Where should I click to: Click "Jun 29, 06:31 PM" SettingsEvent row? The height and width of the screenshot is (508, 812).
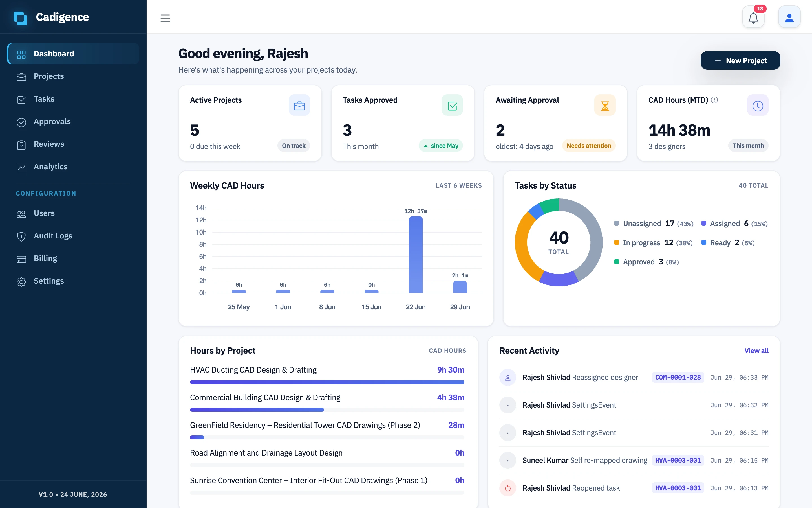point(634,433)
